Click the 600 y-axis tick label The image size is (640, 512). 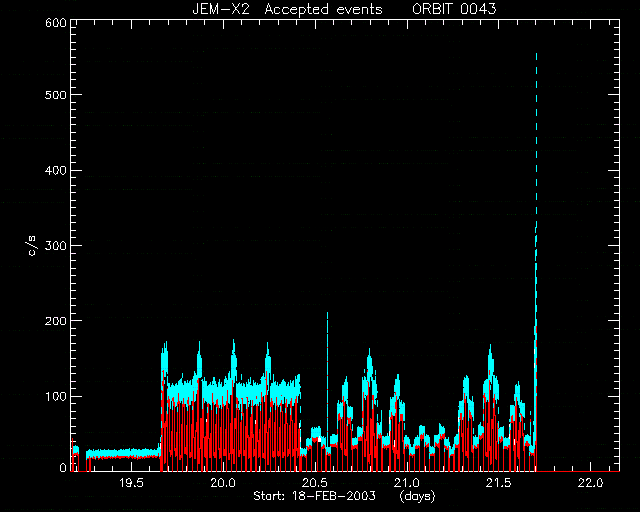coord(56,23)
